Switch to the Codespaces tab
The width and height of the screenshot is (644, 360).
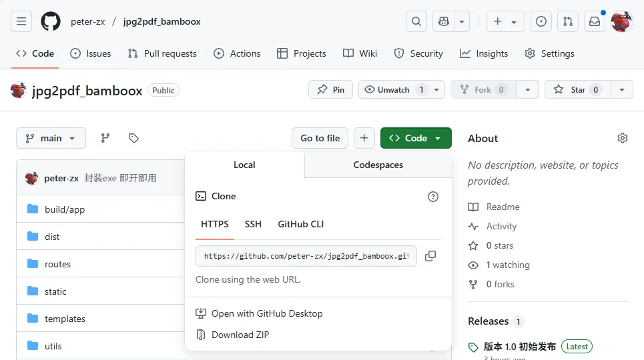tap(378, 165)
